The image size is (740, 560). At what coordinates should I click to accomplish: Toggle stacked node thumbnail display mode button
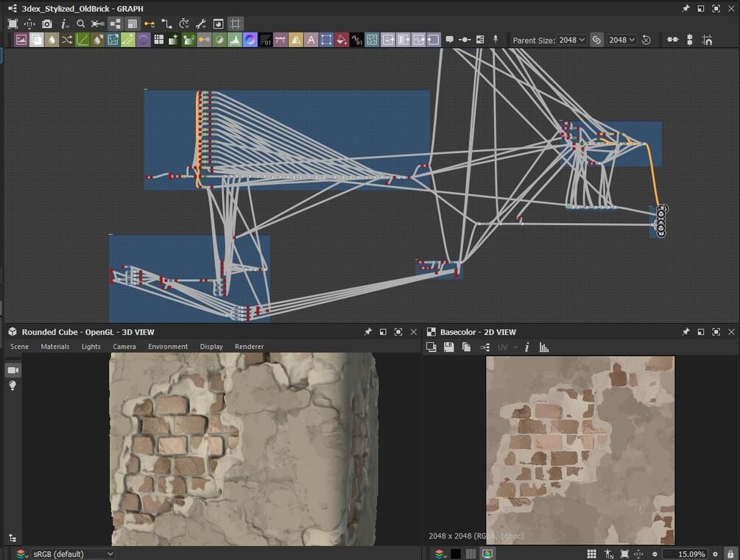[132, 24]
